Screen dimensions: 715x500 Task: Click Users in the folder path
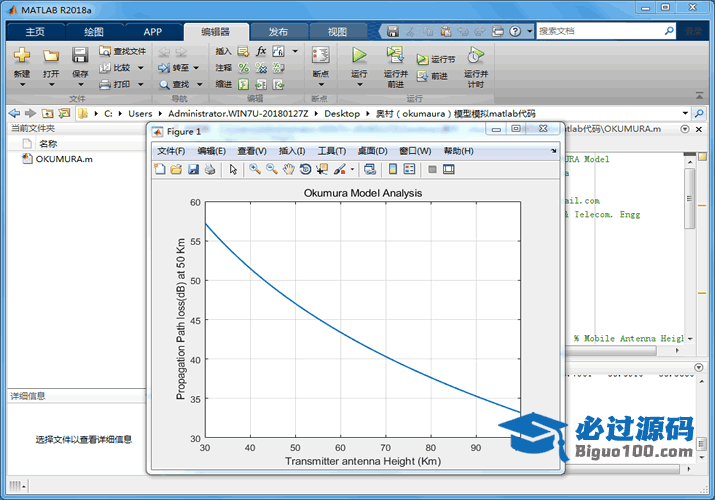point(140,113)
